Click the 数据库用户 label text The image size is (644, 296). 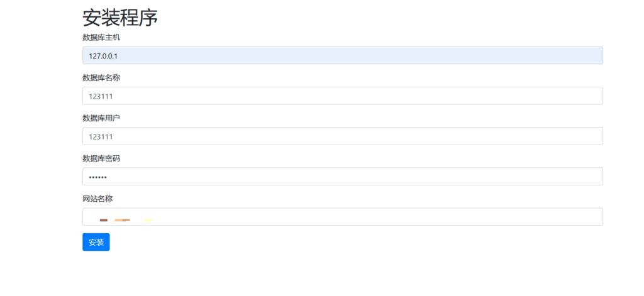click(x=101, y=118)
